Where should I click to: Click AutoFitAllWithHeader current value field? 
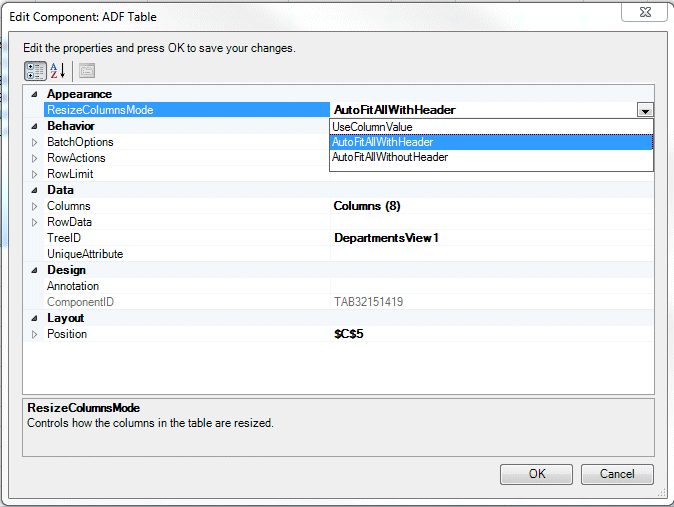point(484,110)
